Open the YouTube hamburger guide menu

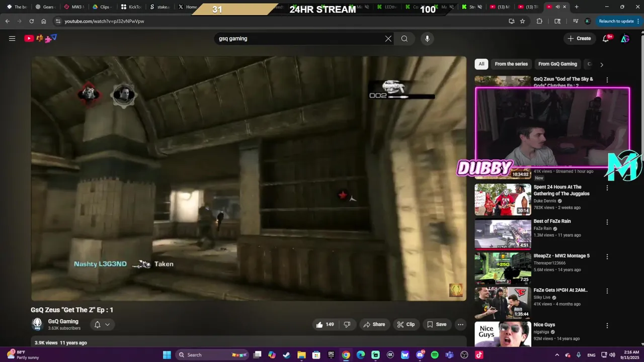[12, 38]
